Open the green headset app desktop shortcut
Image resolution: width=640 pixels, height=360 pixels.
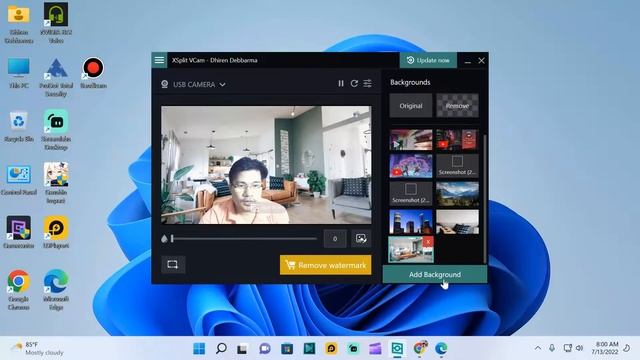pyautogui.click(x=56, y=23)
